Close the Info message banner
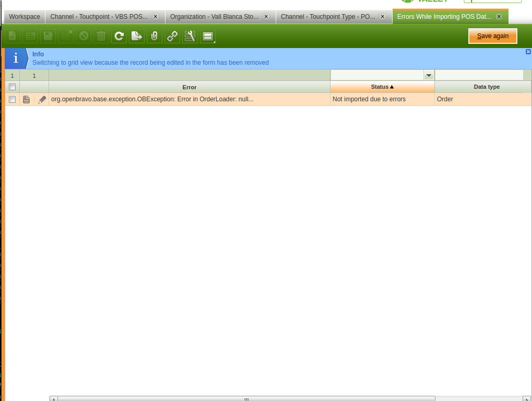 tap(528, 52)
